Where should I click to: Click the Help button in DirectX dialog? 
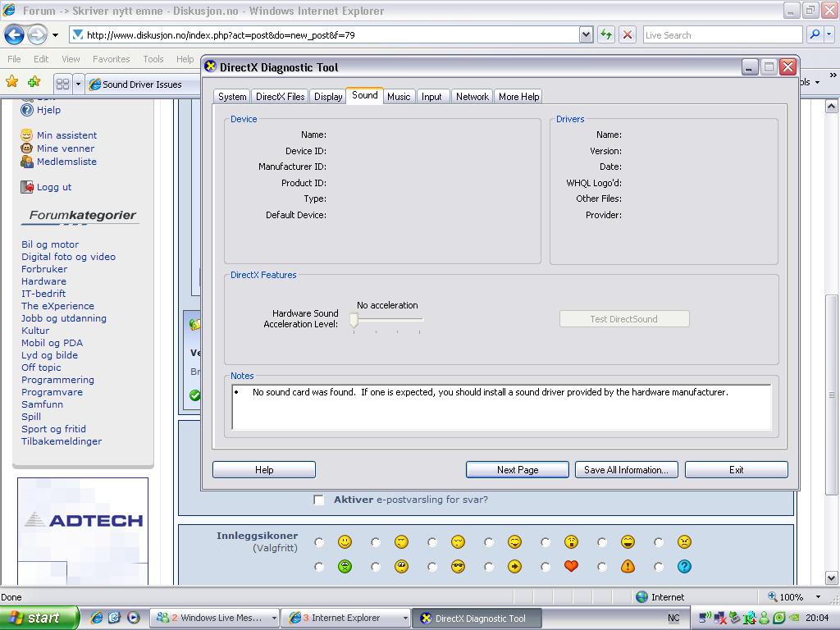pyautogui.click(x=264, y=470)
